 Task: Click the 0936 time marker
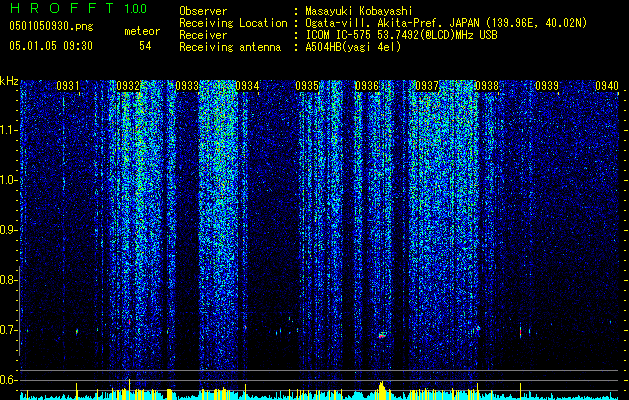(x=367, y=86)
